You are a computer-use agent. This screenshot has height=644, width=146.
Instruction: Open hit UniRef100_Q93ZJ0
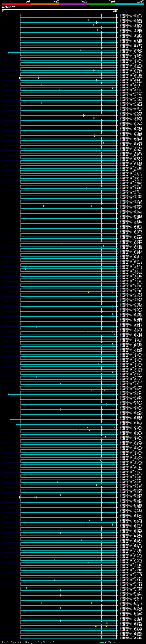[131, 17]
